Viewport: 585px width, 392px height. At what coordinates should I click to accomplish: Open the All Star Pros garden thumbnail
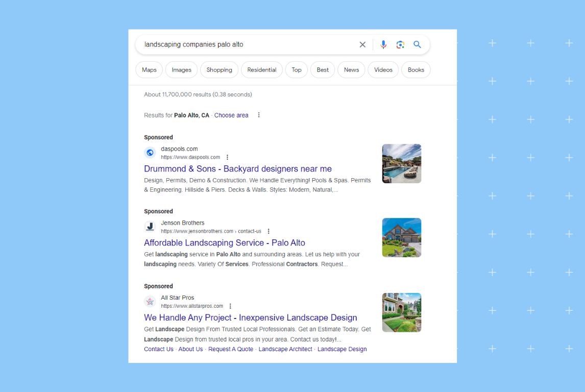click(x=401, y=312)
